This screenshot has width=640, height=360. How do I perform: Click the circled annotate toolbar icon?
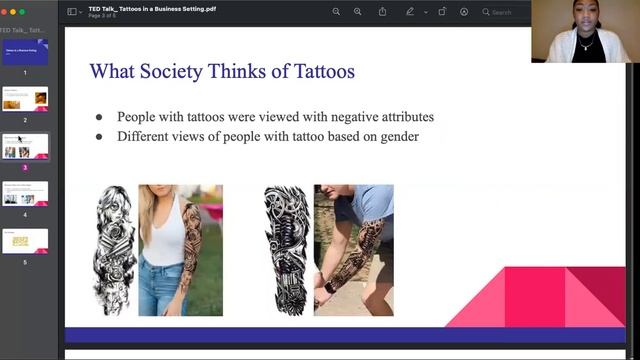[x=464, y=12]
